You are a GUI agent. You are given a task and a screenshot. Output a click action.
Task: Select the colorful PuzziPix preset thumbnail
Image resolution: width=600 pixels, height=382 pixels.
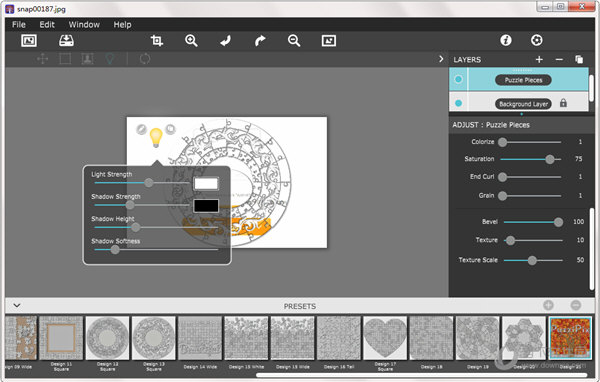pyautogui.click(x=570, y=338)
